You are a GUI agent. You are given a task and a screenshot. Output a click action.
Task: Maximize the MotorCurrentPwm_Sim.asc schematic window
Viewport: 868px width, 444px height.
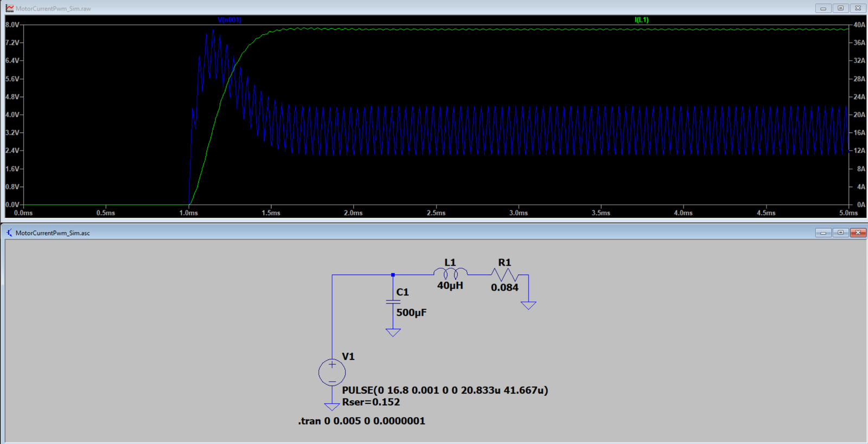pyautogui.click(x=841, y=233)
